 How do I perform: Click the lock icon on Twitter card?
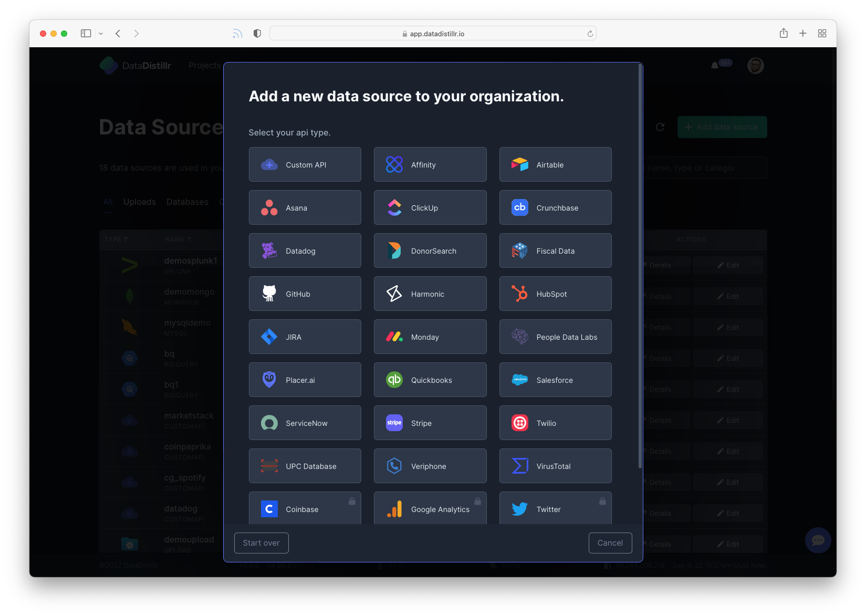[x=602, y=502]
